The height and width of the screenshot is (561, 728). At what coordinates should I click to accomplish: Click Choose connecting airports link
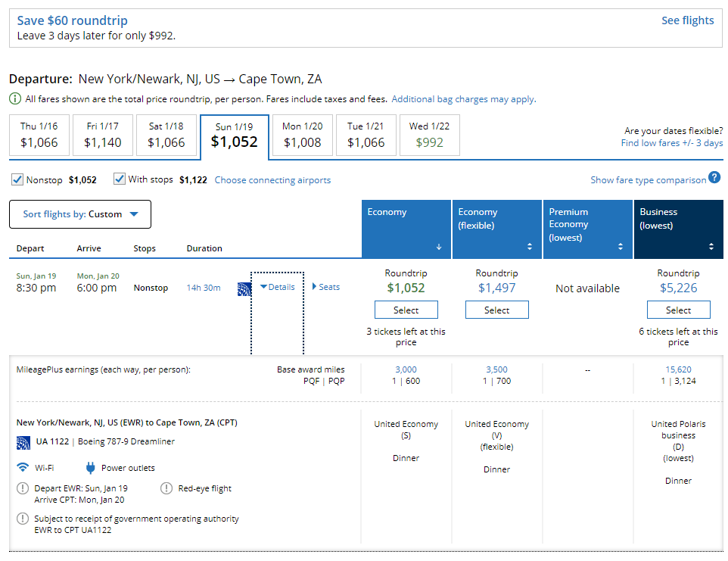(272, 180)
